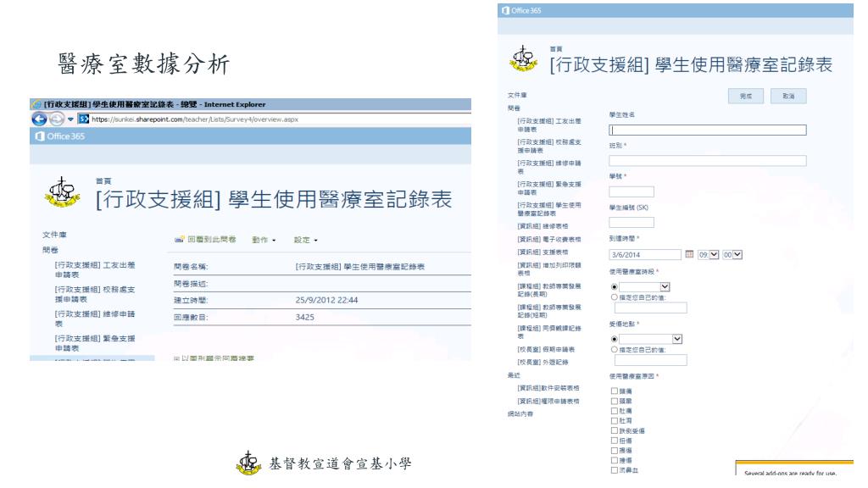The width and height of the screenshot is (868, 488).
Task: Select dropdown radio under 受傷地點
Action: (x=614, y=339)
